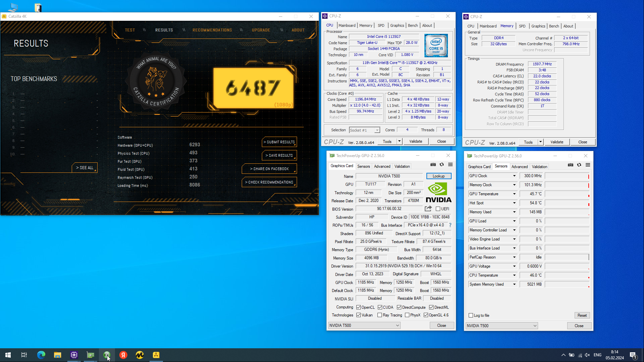Click SUBMIT RESULTS button in Catzilla
The width and height of the screenshot is (644, 362).
(279, 142)
